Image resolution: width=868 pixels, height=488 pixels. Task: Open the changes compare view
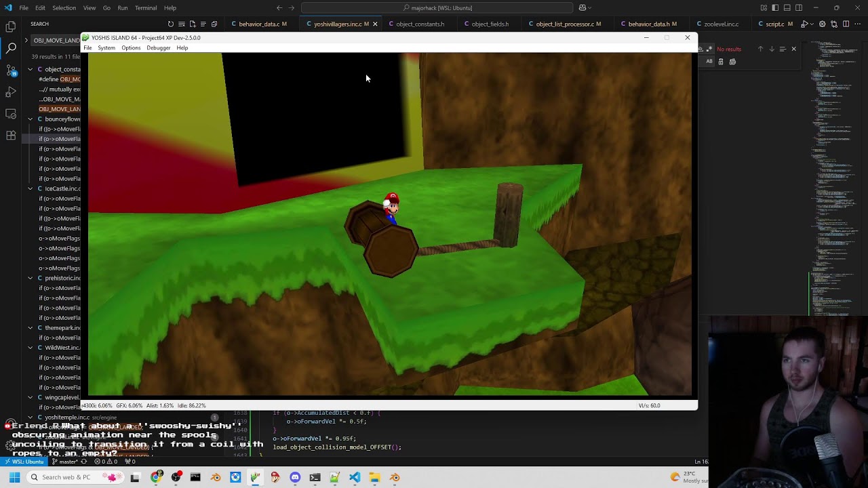click(834, 24)
